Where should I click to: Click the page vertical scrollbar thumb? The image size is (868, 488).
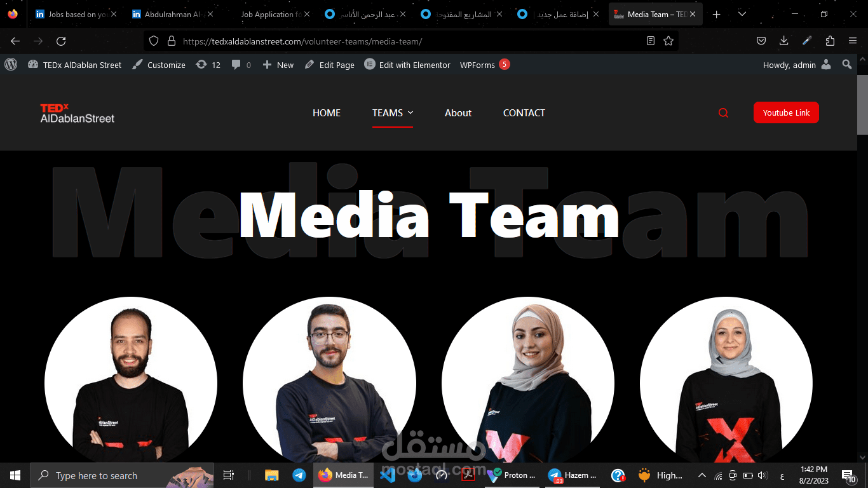pos(862,105)
